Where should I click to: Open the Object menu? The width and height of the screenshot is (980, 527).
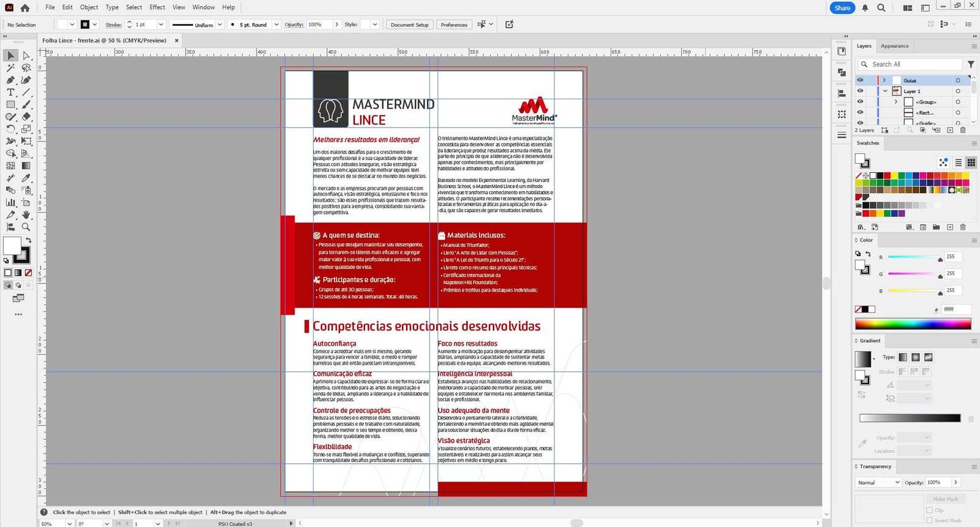89,7
